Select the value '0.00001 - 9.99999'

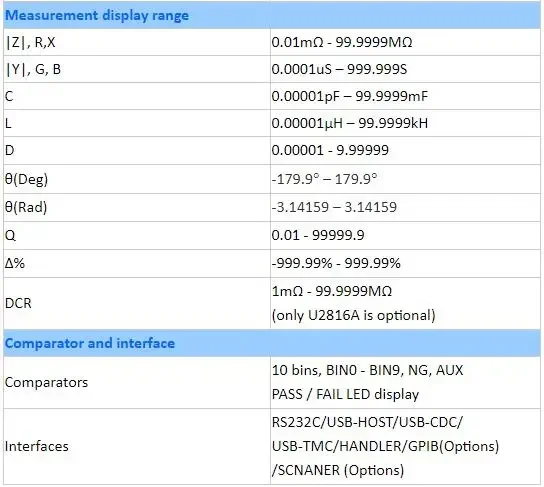click(330, 150)
